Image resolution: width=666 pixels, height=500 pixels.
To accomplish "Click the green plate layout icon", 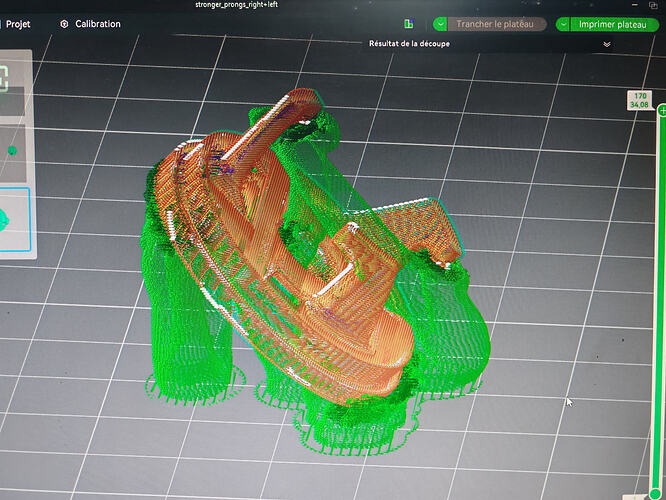I will click(409, 24).
